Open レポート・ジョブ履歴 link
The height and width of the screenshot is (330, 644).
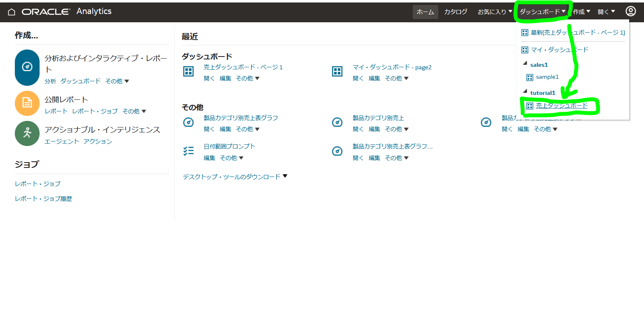pyautogui.click(x=43, y=199)
